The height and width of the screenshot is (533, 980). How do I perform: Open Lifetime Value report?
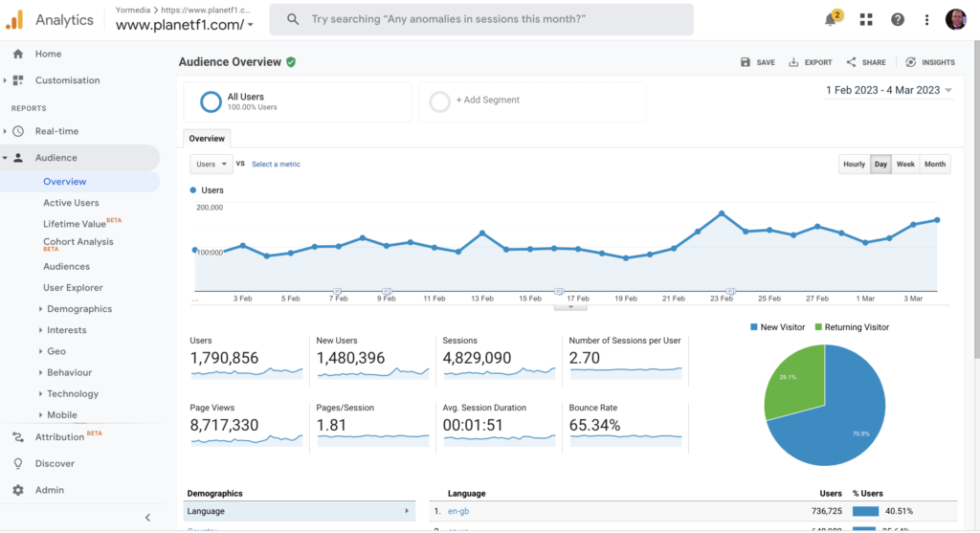(x=75, y=224)
